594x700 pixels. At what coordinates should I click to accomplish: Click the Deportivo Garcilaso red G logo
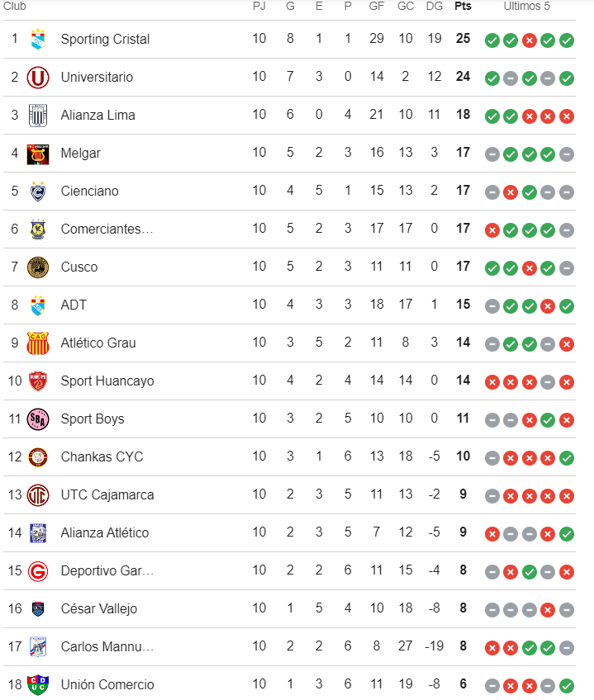click(x=37, y=571)
